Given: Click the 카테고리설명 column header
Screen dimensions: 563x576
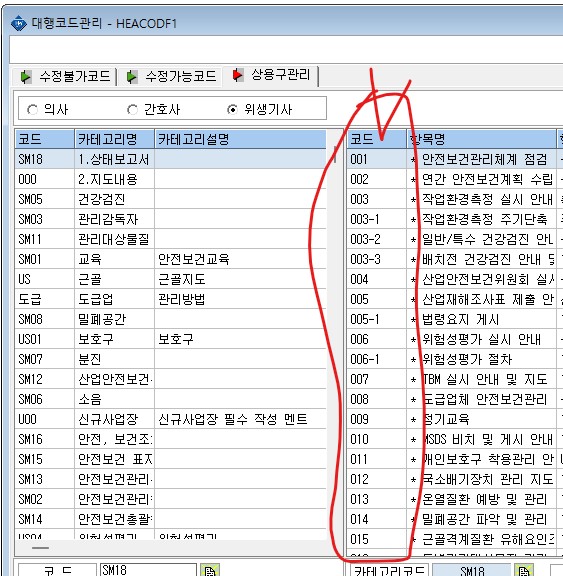Looking at the screenshot, I should pos(240,139).
